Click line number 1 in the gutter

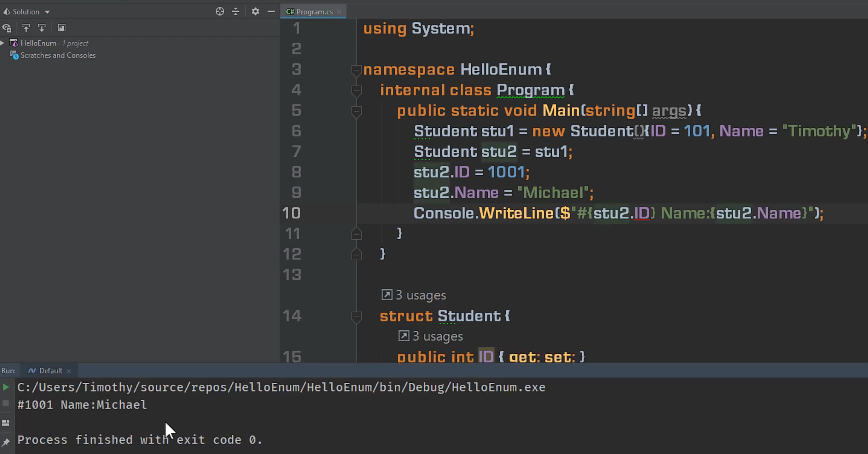click(x=297, y=28)
